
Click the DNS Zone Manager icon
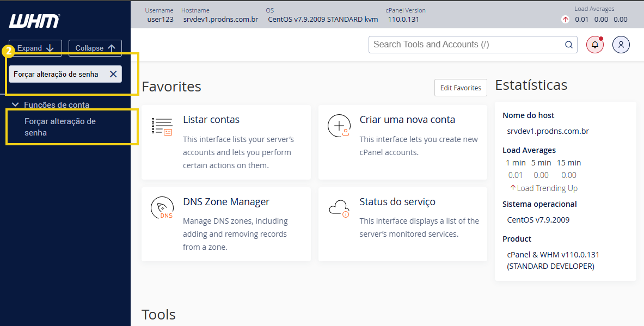(x=162, y=208)
